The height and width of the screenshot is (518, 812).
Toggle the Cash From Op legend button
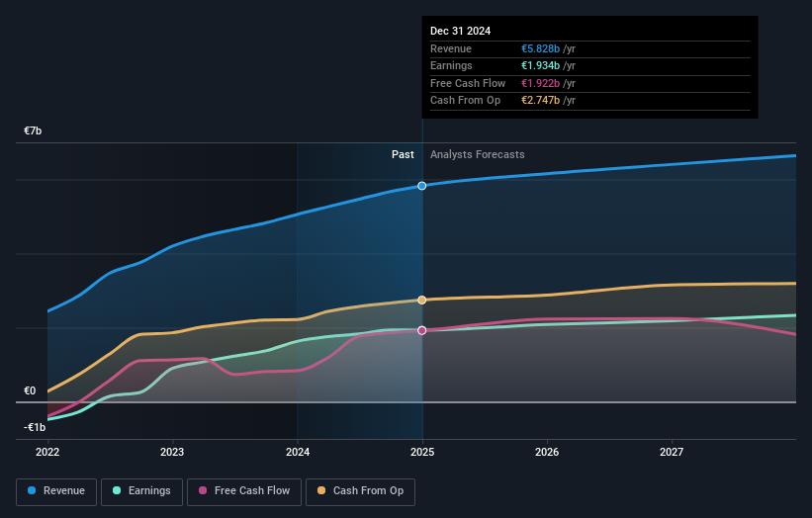click(x=360, y=491)
